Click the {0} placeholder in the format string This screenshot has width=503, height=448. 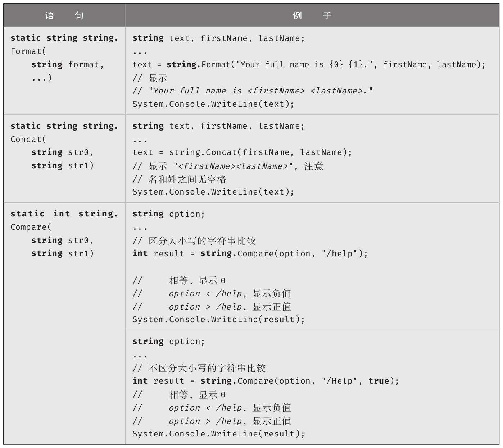click(x=336, y=65)
